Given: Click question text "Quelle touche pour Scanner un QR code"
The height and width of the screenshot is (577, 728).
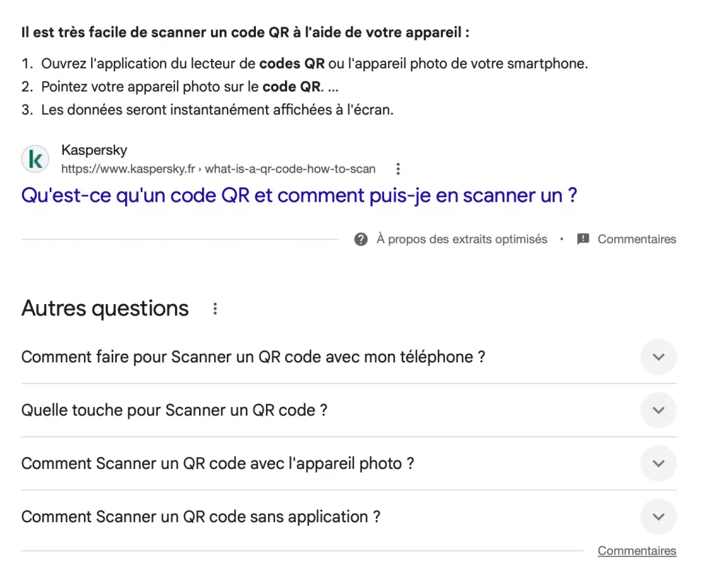Looking at the screenshot, I should click(174, 410).
